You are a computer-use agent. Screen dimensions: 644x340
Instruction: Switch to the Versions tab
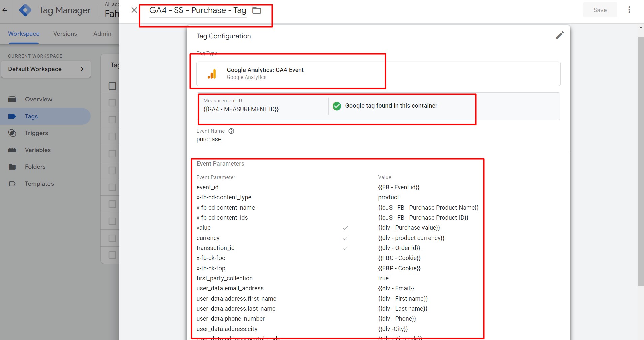pyautogui.click(x=65, y=34)
